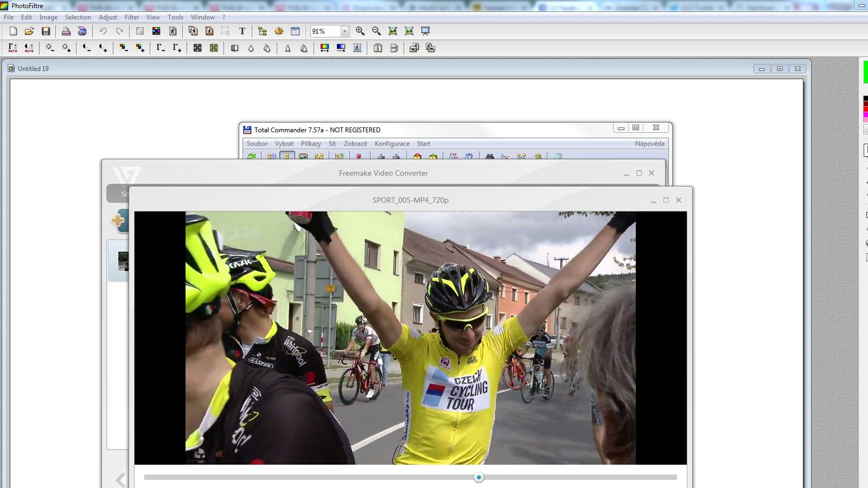This screenshot has width=868, height=488.
Task: Flip the image vertically
Action: point(394,48)
